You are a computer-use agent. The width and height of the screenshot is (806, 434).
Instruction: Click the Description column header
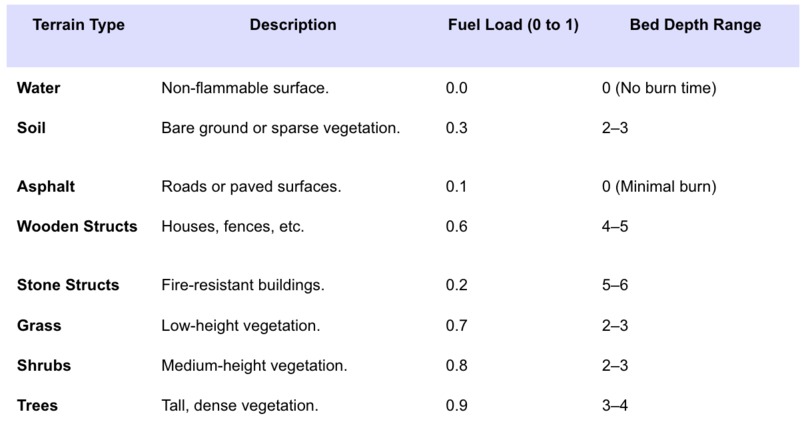click(x=293, y=25)
